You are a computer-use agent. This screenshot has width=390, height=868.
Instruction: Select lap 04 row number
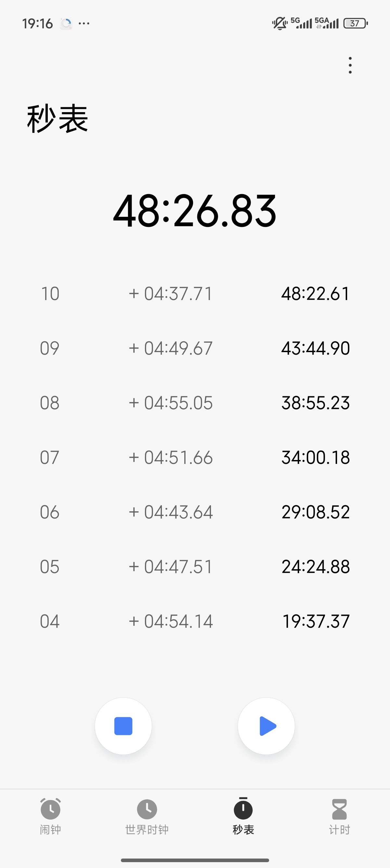[x=49, y=621]
